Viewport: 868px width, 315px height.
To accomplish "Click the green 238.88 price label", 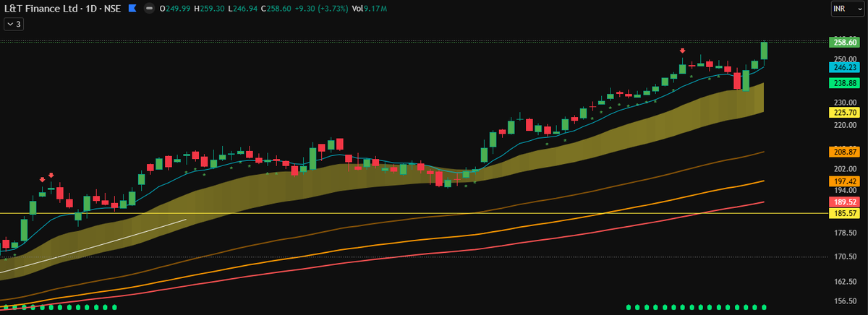I will tap(846, 83).
